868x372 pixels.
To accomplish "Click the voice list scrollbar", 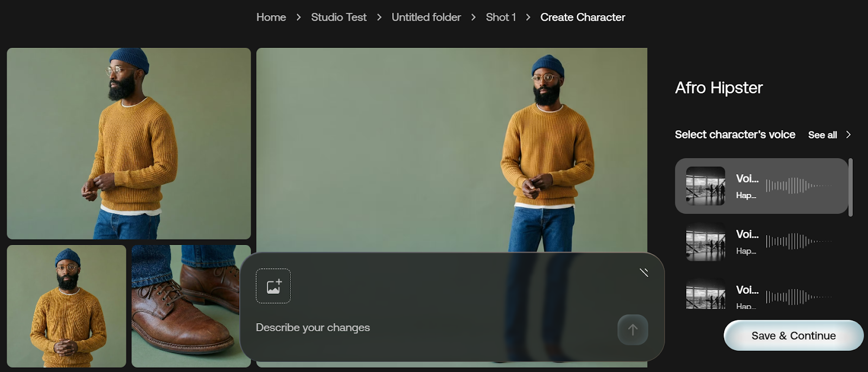I will [x=851, y=187].
